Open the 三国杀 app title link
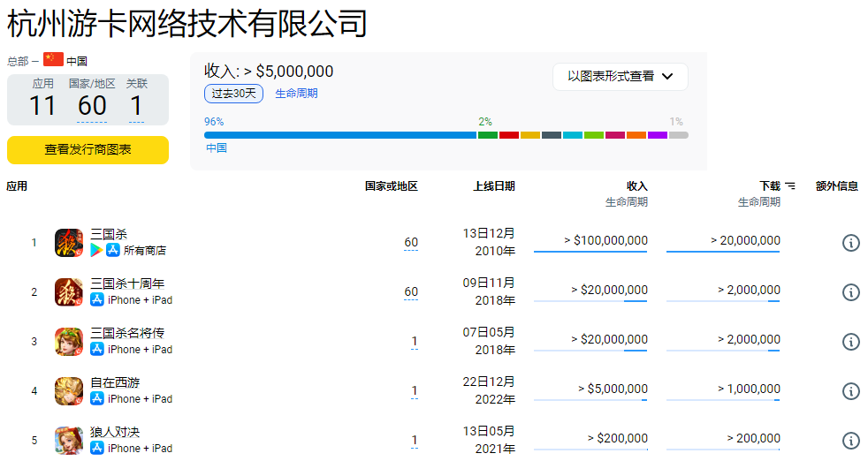Image resolution: width=868 pixels, height=461 pixels. [109, 235]
